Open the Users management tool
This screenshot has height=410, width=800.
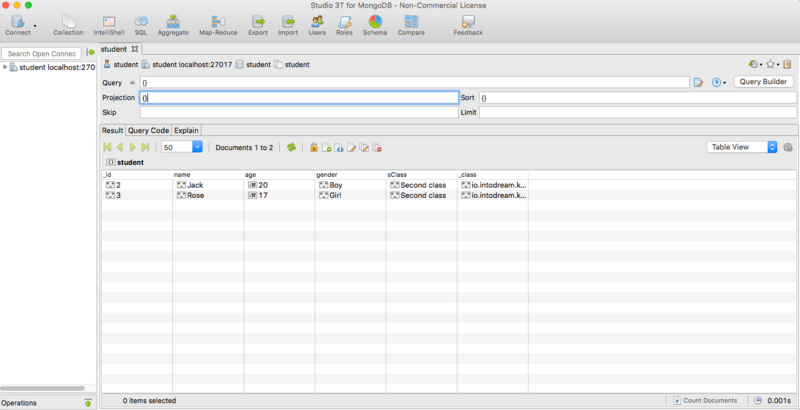click(317, 25)
